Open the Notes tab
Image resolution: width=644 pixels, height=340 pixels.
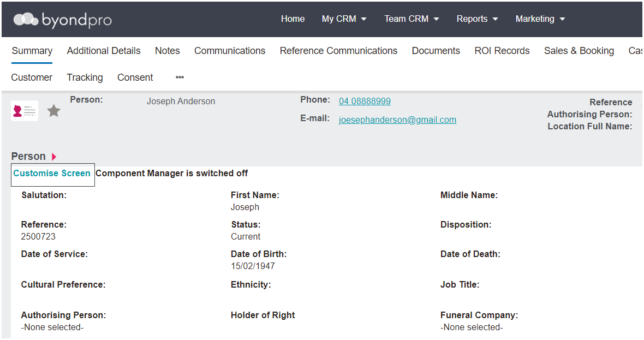(x=167, y=51)
